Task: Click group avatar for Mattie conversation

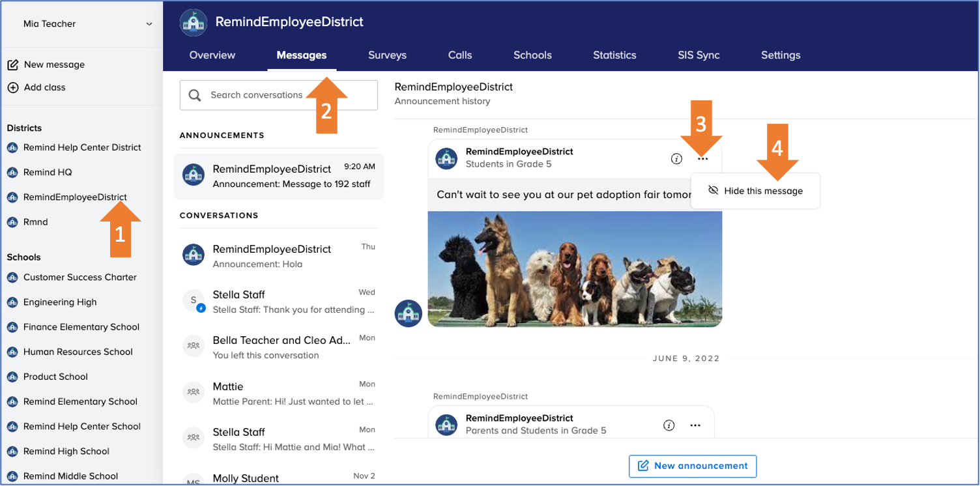Action: (194, 393)
